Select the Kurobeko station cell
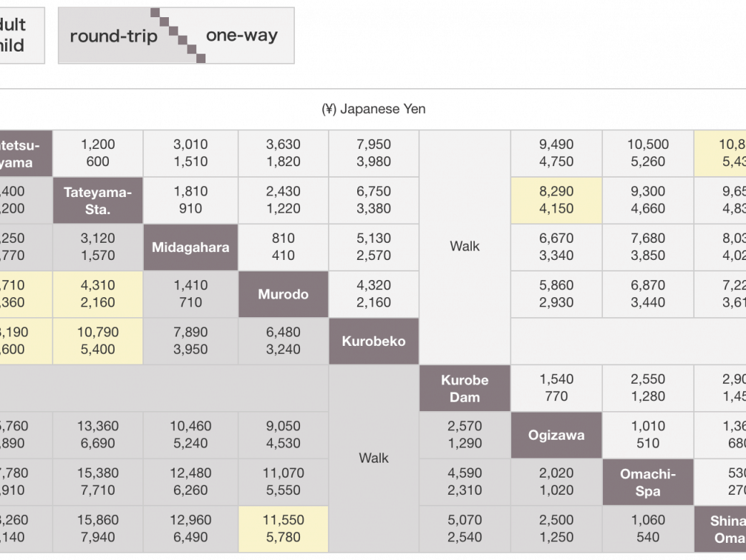Image resolution: width=746 pixels, height=560 pixels. click(373, 342)
